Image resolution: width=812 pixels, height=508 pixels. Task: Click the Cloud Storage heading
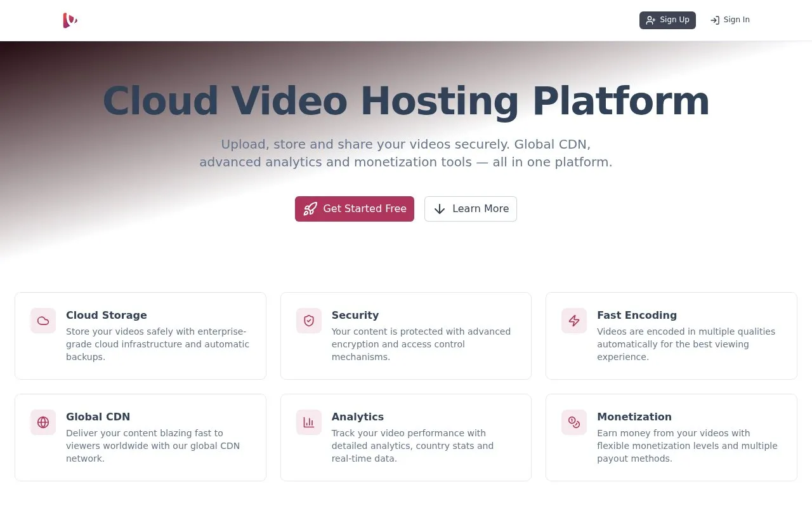[107, 315]
